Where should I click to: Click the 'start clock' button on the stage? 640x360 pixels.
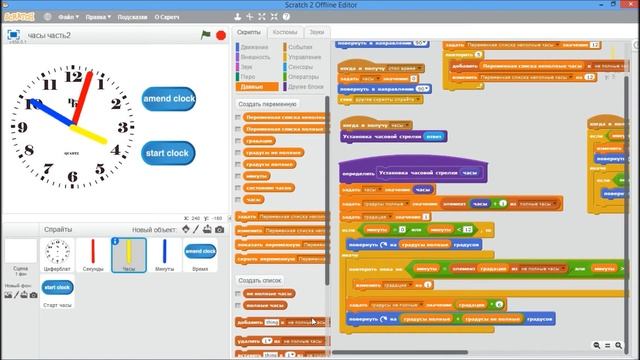[x=168, y=153]
